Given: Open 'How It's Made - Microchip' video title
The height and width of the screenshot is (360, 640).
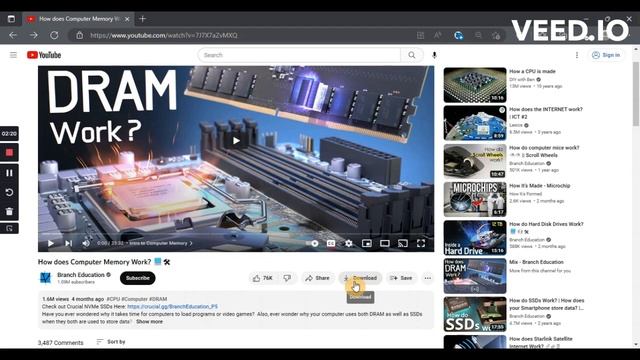Looking at the screenshot, I should 540,186.
